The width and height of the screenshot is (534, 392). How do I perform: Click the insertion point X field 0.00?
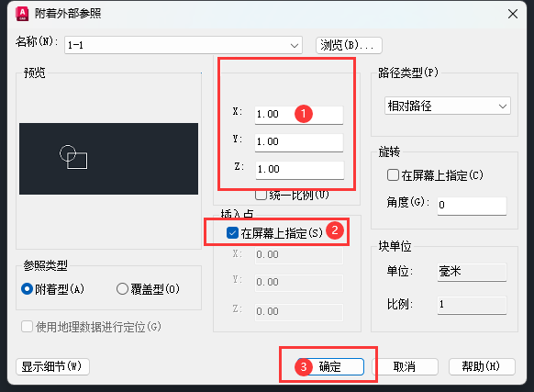(x=299, y=255)
